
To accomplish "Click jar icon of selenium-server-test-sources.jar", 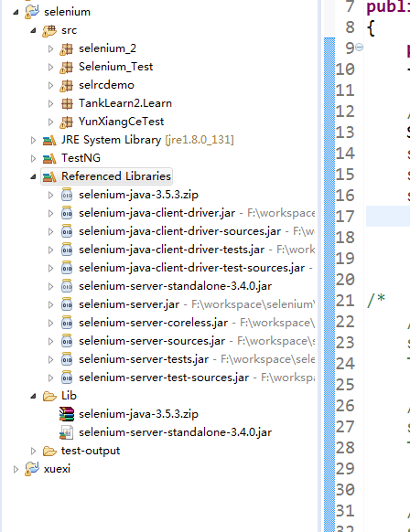I will coord(67,378).
